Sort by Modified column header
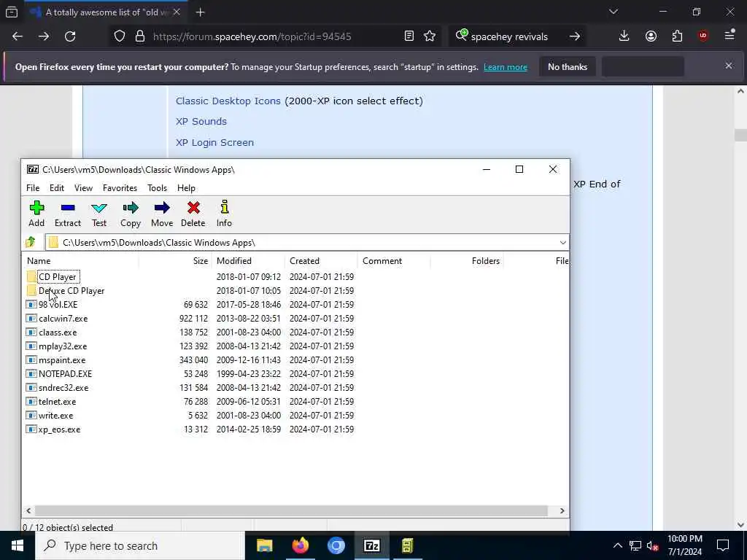 [x=248, y=261]
